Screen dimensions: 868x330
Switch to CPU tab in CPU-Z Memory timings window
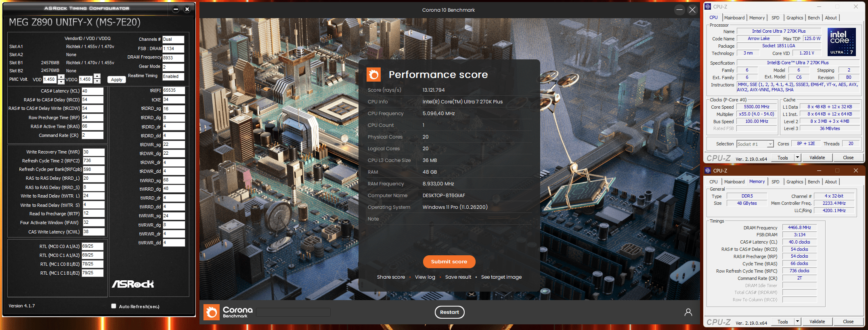point(714,182)
